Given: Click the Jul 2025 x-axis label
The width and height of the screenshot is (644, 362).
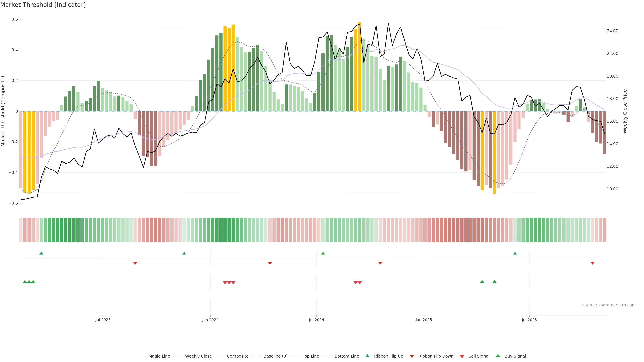Looking at the screenshot, I should click(x=529, y=320).
